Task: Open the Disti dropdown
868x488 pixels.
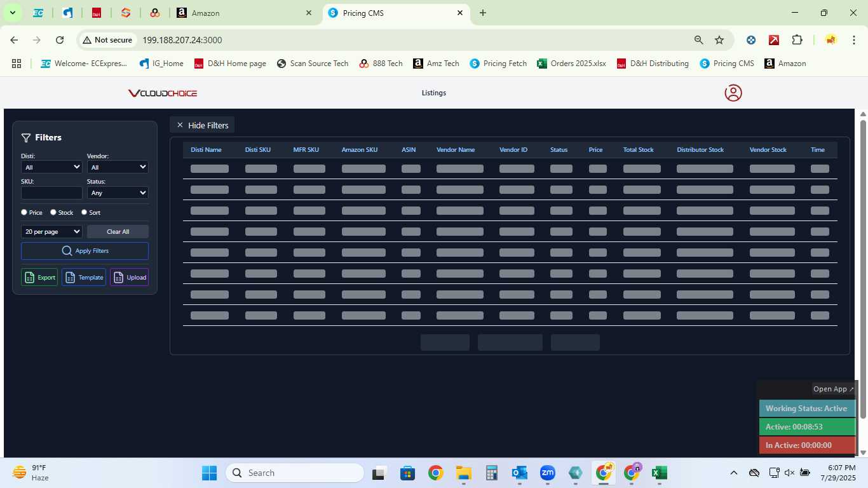Action: tap(51, 167)
